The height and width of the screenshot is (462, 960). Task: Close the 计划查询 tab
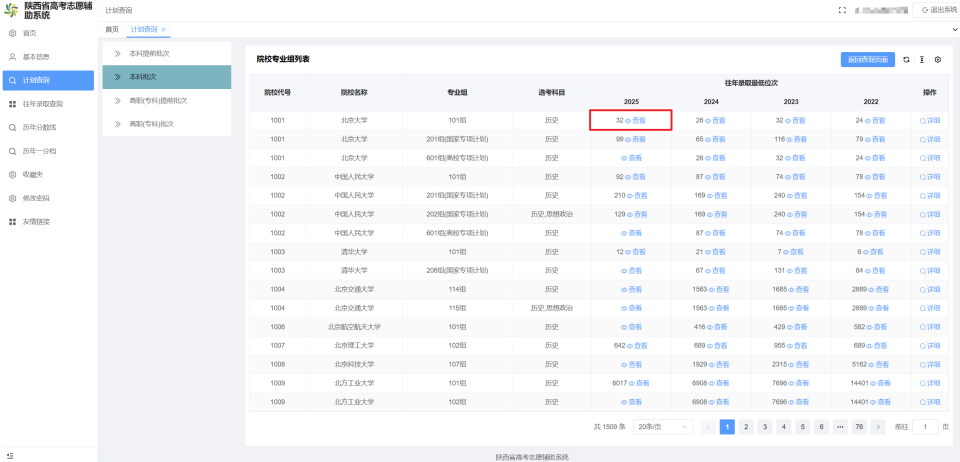click(x=163, y=29)
